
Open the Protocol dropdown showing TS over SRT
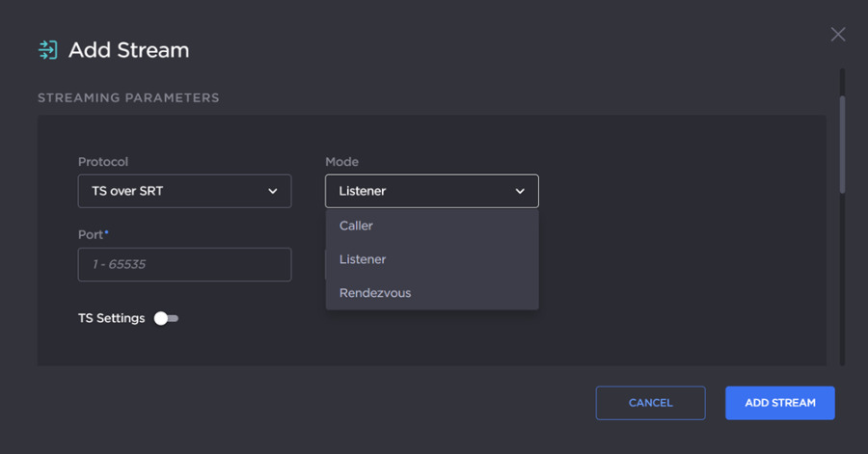(x=184, y=191)
